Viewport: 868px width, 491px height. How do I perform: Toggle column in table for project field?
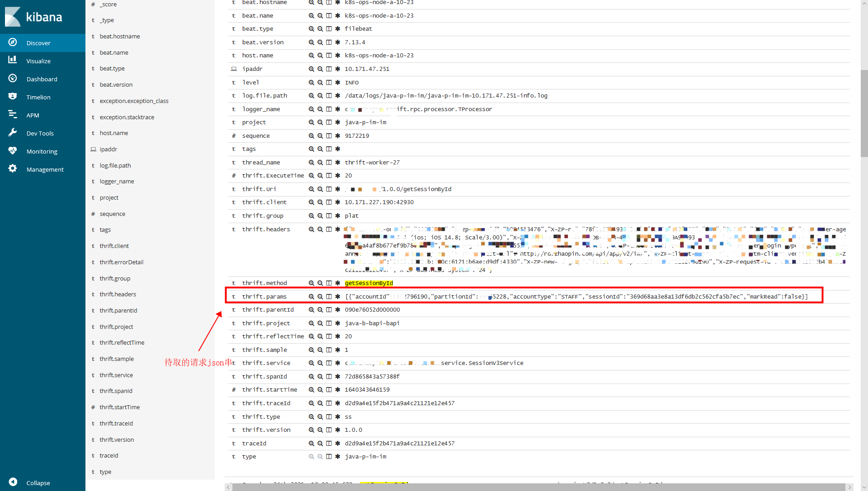[329, 122]
